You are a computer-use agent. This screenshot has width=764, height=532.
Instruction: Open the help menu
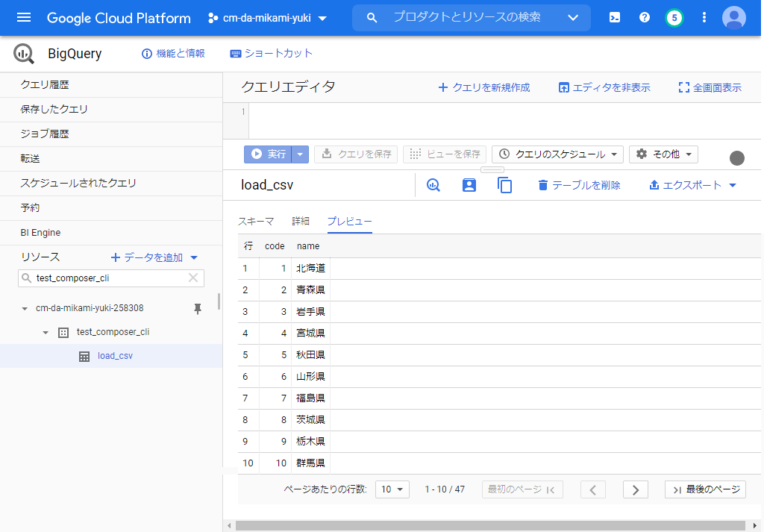[644, 17]
